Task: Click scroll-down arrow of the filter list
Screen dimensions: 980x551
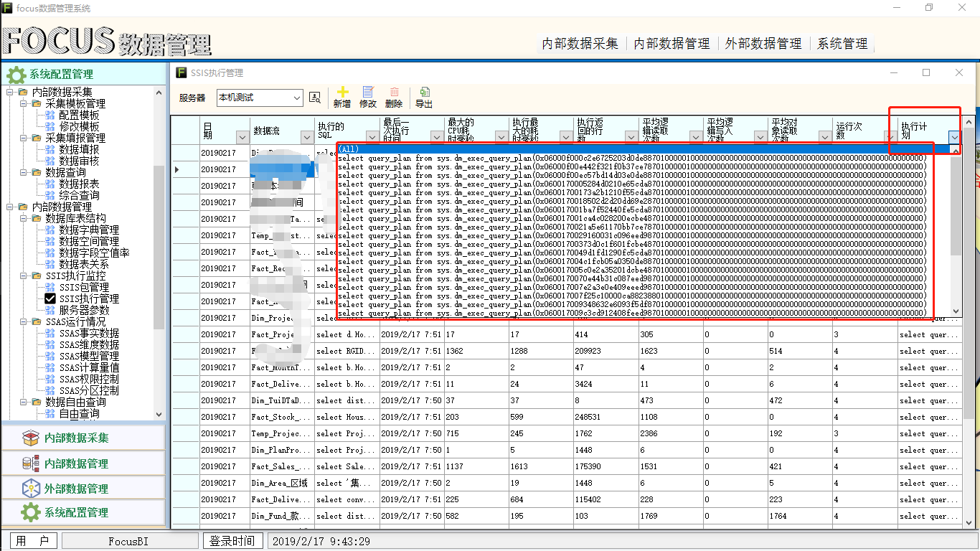Action: (x=956, y=311)
